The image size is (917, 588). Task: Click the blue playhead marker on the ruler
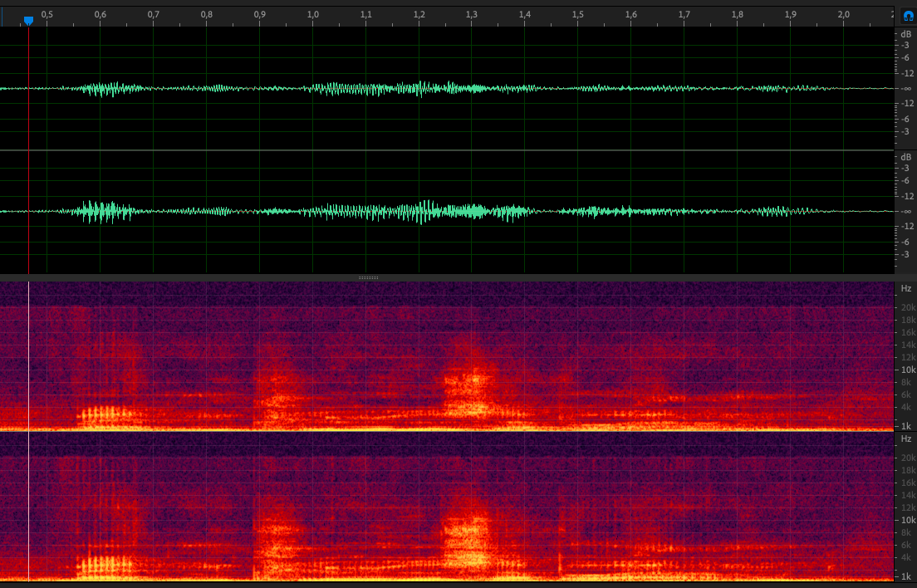click(28, 20)
